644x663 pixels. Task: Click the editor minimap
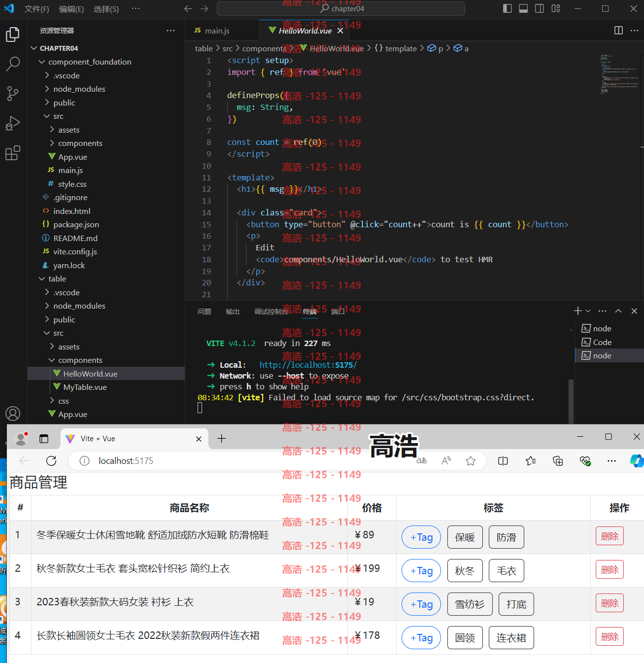(x=619, y=74)
